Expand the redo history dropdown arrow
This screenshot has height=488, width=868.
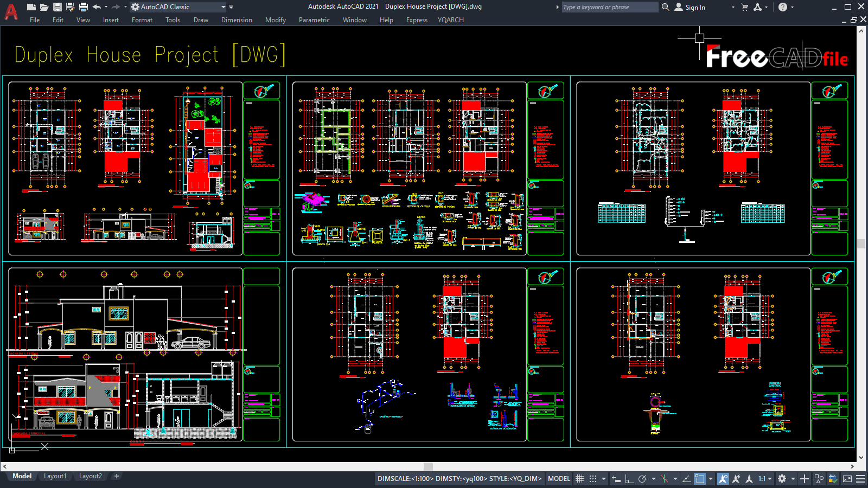[x=125, y=7]
